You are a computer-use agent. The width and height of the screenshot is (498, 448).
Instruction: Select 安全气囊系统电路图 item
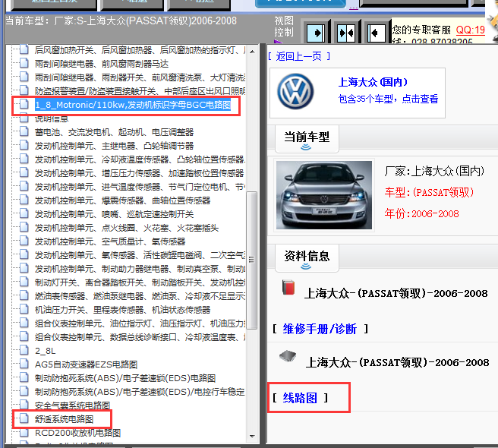pyautogui.click(x=72, y=405)
